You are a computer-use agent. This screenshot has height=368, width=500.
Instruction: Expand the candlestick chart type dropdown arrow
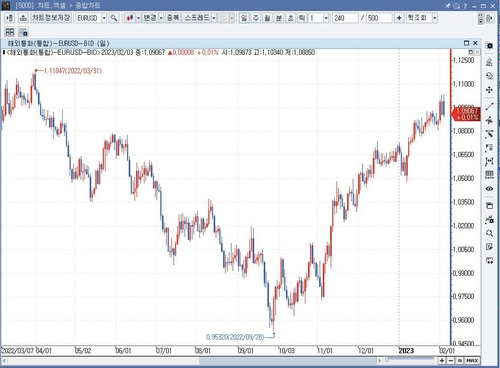click(138, 18)
